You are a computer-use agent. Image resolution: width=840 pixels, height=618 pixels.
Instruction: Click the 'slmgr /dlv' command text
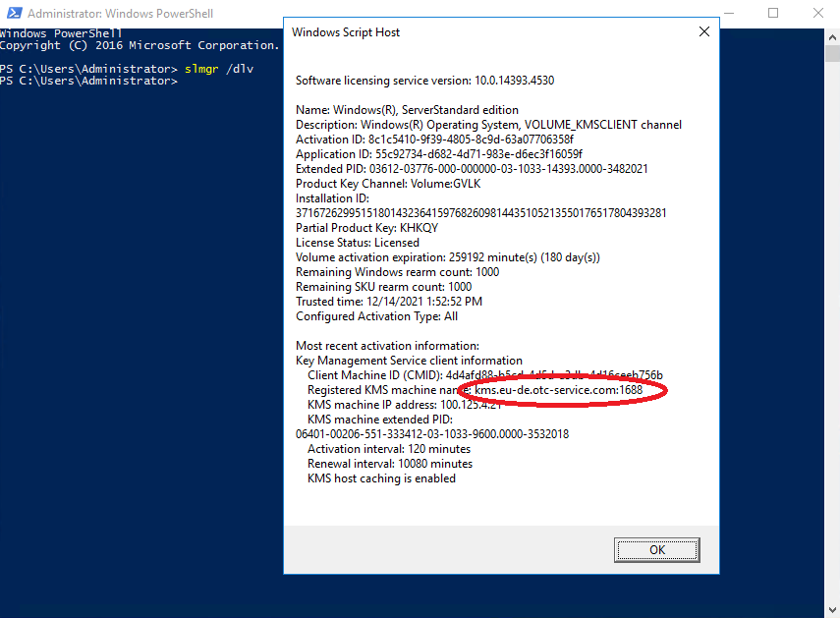218,69
